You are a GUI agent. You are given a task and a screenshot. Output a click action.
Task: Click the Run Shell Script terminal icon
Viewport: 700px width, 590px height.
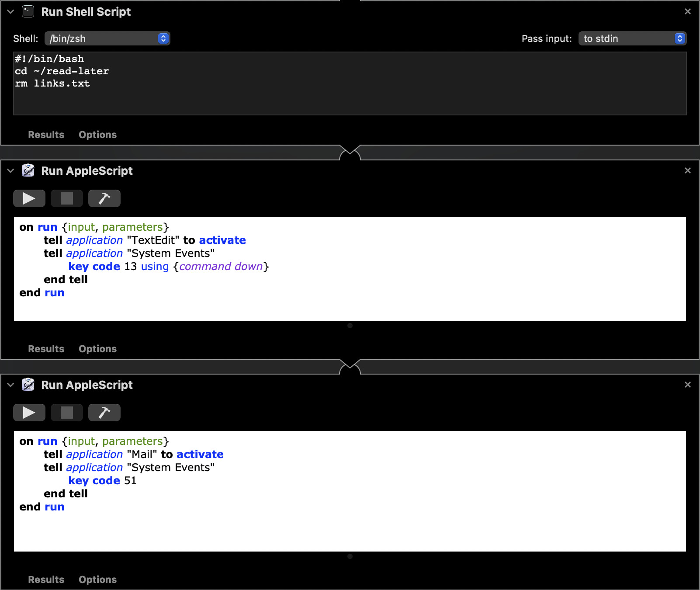28,12
